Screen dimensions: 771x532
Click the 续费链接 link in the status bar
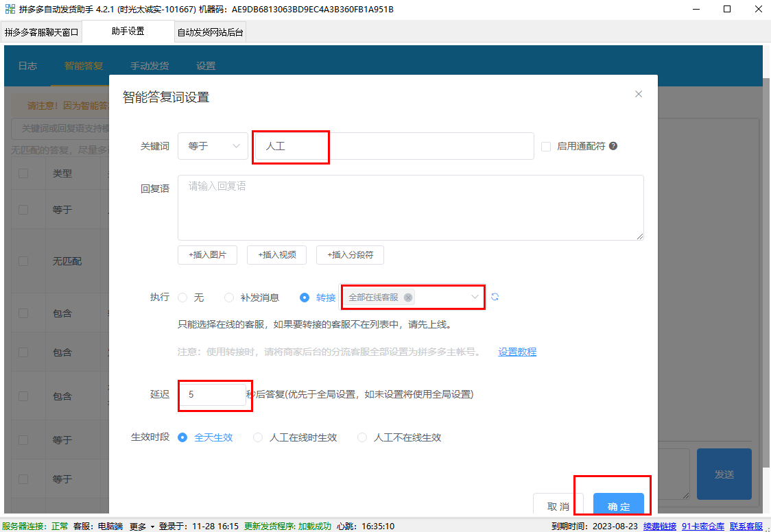660,526
